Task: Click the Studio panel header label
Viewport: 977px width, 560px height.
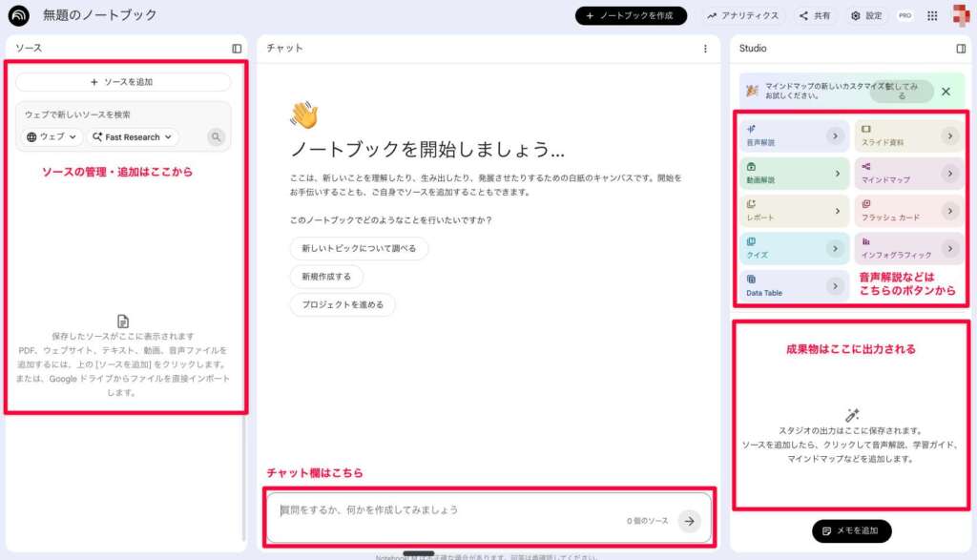Action: coord(753,48)
